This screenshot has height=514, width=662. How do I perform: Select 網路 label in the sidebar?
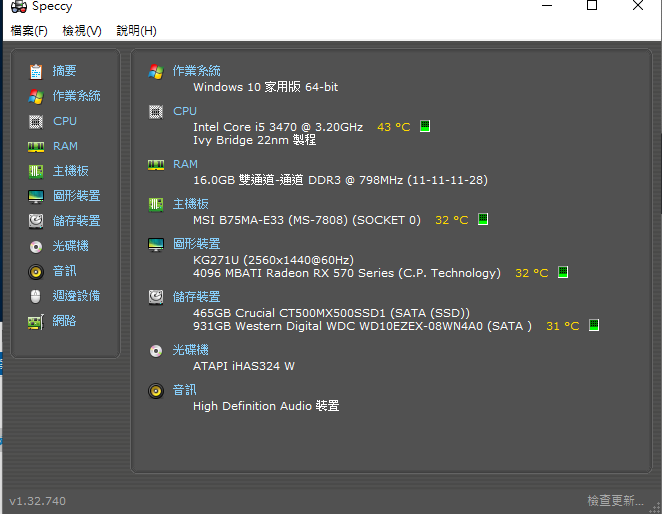click(x=64, y=321)
